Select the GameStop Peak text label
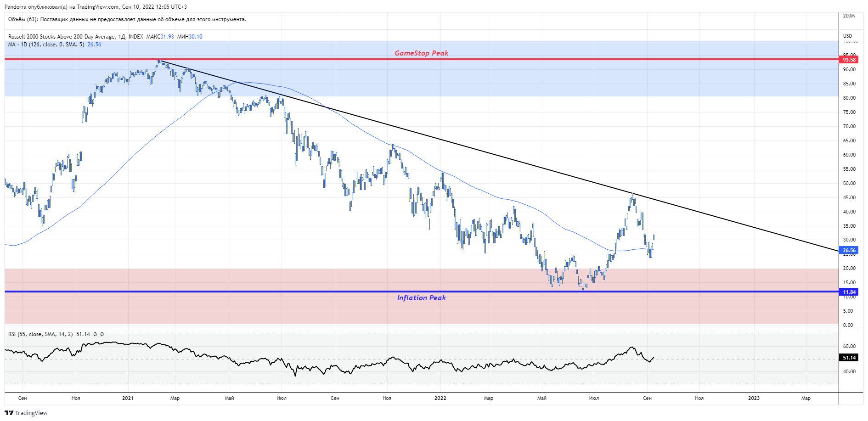Viewport: 868px width, 421px height. pos(421,53)
